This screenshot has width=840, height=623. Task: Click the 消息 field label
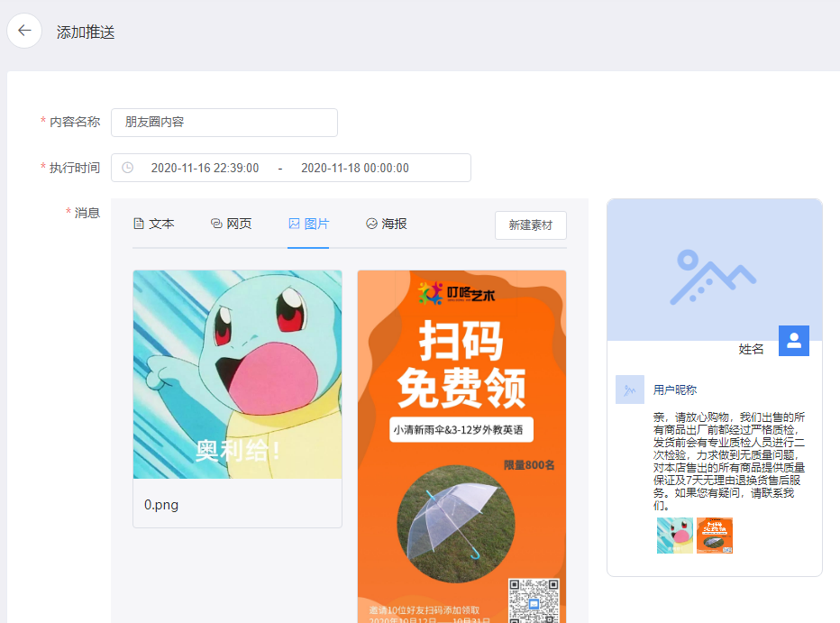coord(87,213)
